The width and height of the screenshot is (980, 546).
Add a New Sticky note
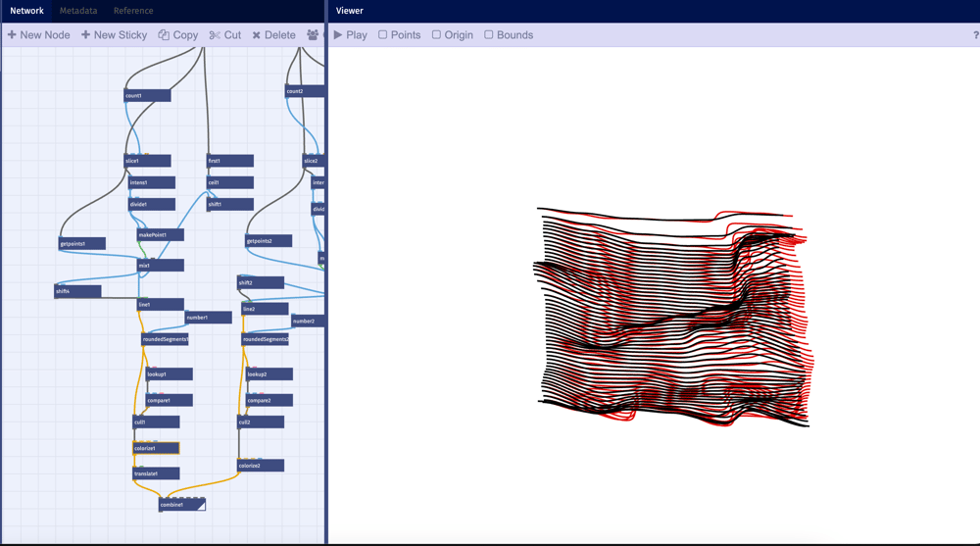click(x=115, y=35)
